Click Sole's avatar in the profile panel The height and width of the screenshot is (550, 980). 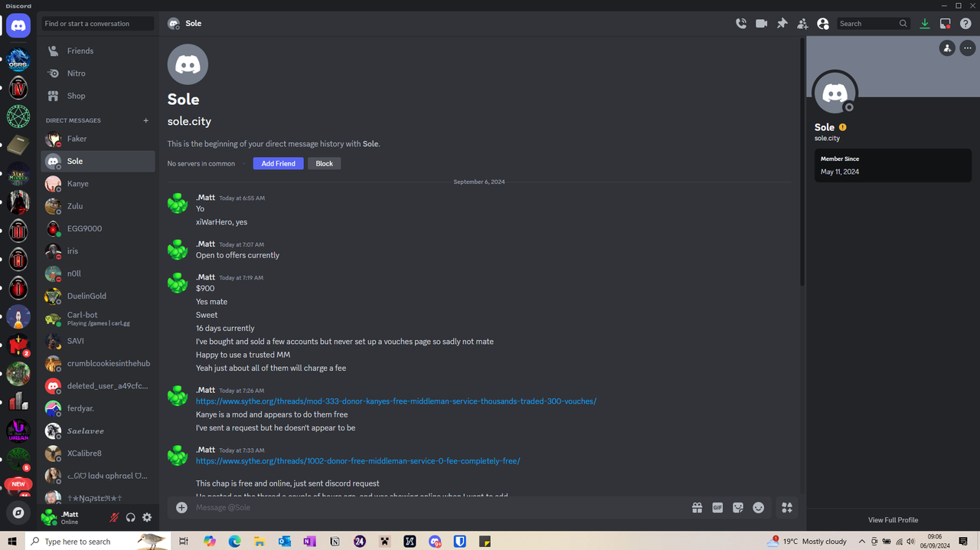coord(835,93)
